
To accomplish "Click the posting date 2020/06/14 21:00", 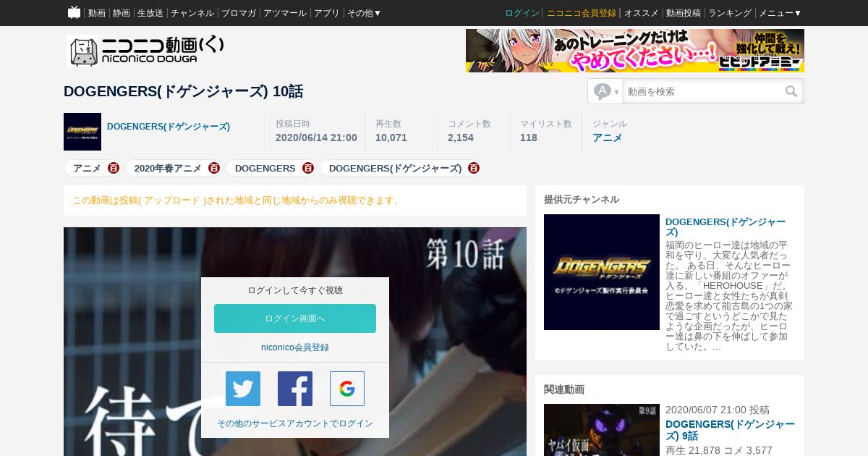I will coord(316,138).
